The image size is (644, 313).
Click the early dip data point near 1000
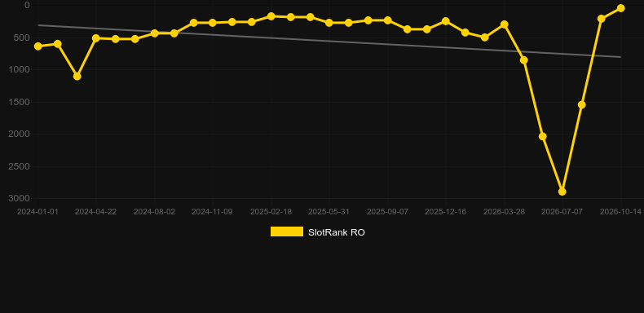[77, 77]
